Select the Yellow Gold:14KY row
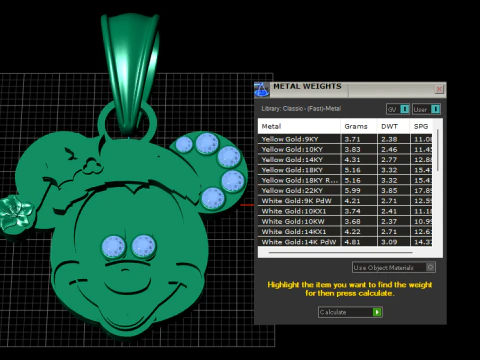The width and height of the screenshot is (480, 360). click(x=345, y=160)
